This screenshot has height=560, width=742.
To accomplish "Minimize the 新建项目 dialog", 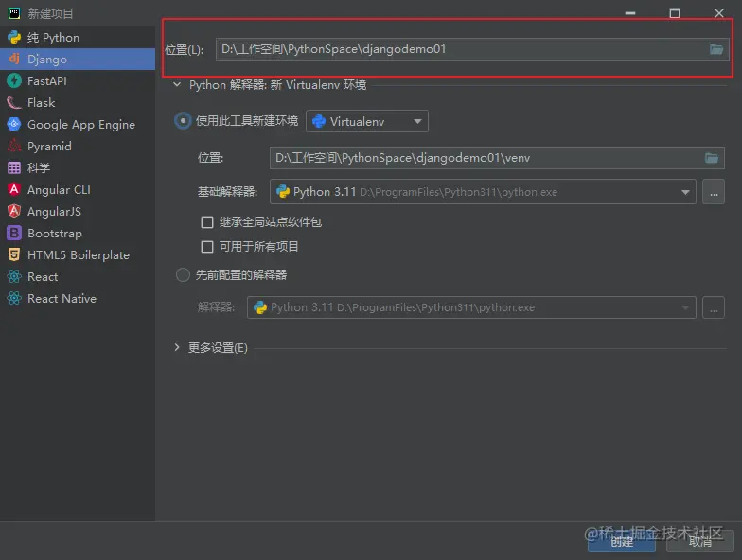I will (630, 13).
